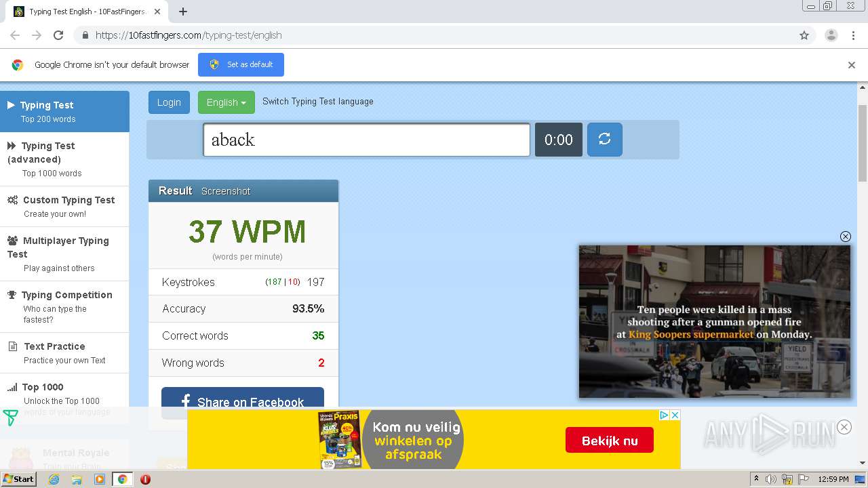Expand the English language dropdown

[x=226, y=102]
